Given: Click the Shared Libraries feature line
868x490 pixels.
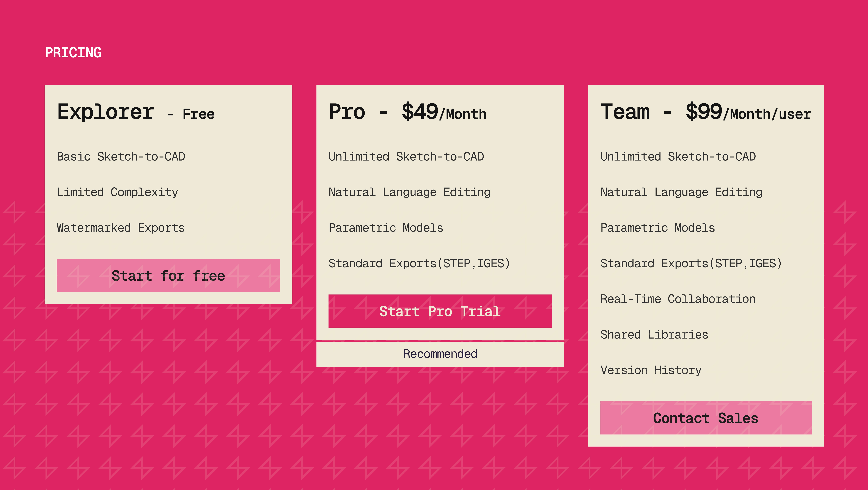Looking at the screenshot, I should pyautogui.click(x=654, y=334).
